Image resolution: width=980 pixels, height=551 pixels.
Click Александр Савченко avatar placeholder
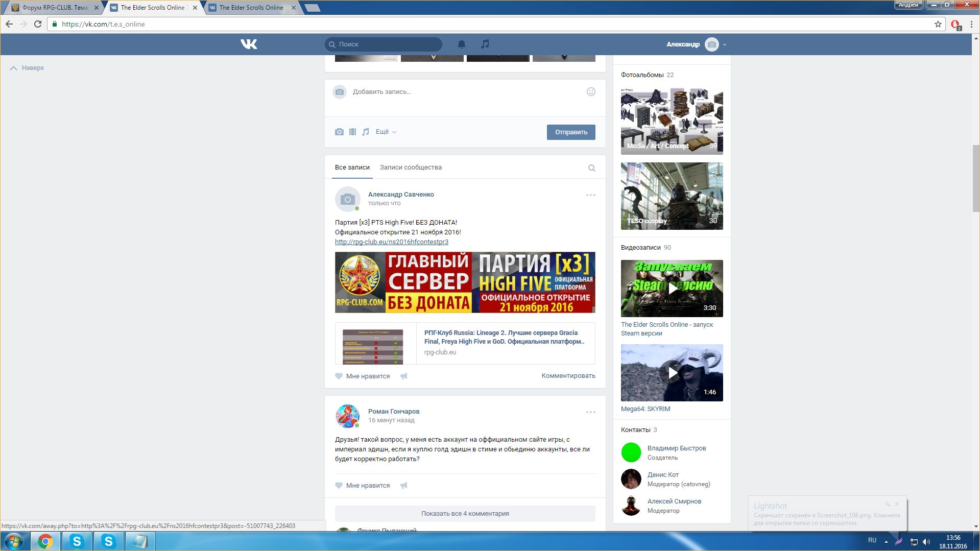(348, 199)
